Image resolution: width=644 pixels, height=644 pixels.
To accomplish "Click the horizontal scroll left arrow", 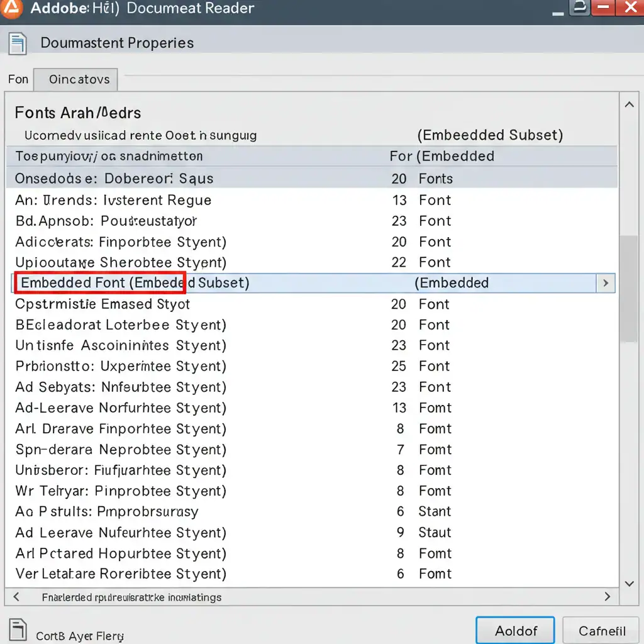I will [16, 596].
